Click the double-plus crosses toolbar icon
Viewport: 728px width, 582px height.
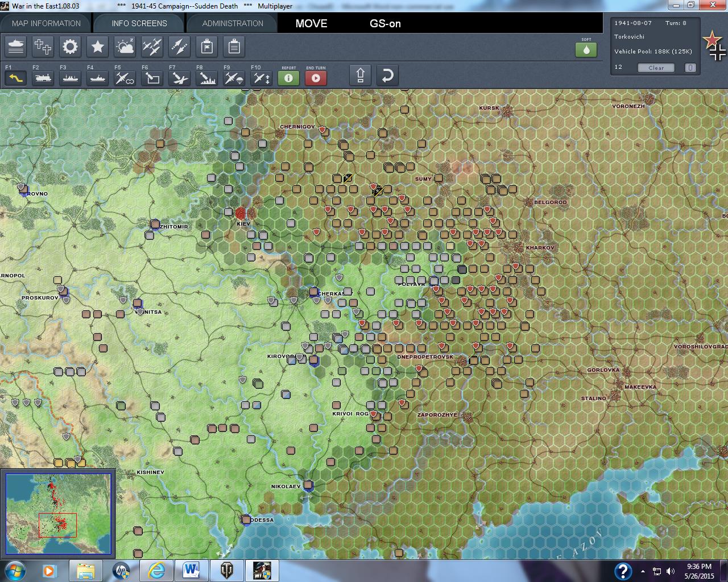(43, 47)
